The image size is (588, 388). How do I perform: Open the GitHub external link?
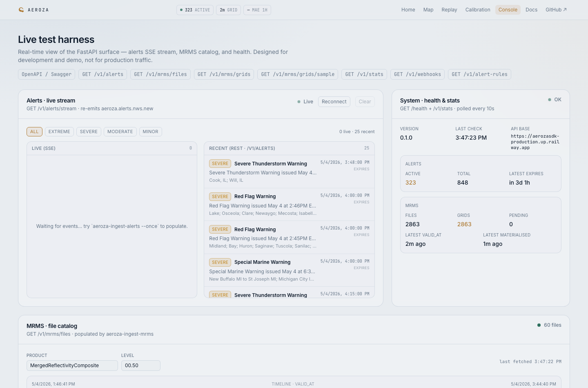coord(556,10)
